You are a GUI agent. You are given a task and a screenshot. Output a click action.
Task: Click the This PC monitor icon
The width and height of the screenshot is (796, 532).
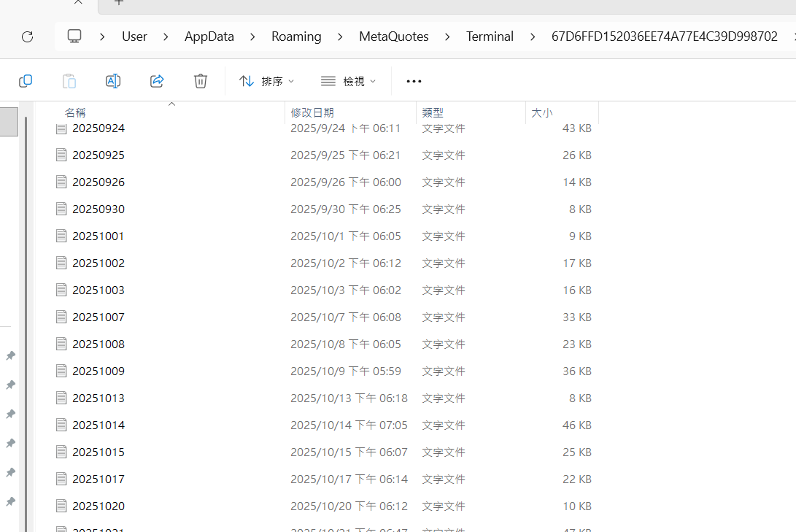click(74, 36)
